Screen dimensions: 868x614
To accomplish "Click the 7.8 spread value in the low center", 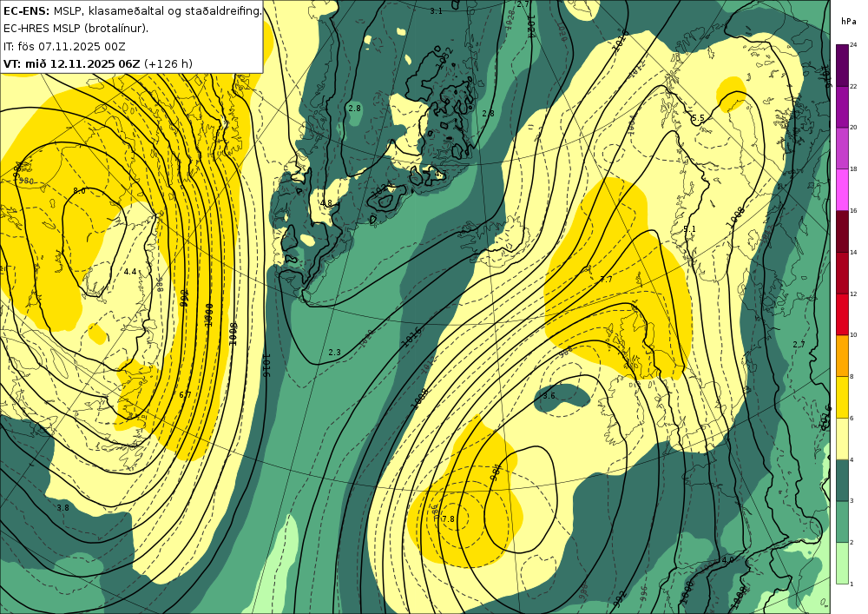I will [449, 518].
